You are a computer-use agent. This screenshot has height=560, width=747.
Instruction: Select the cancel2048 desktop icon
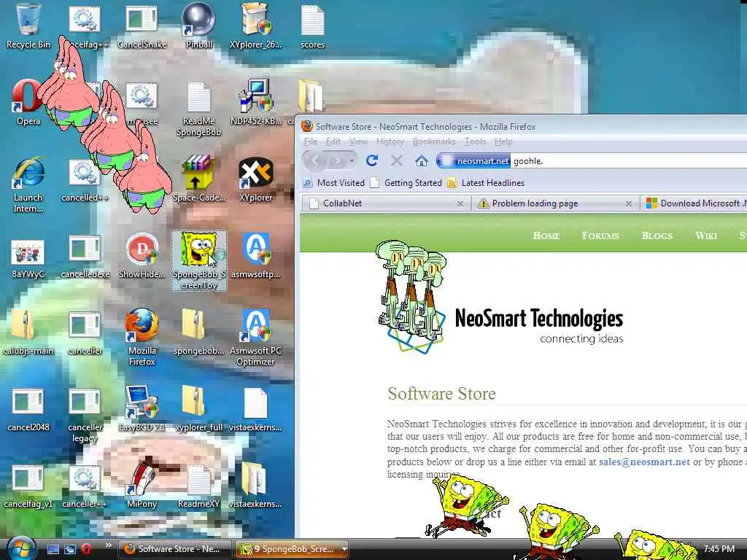tap(28, 410)
